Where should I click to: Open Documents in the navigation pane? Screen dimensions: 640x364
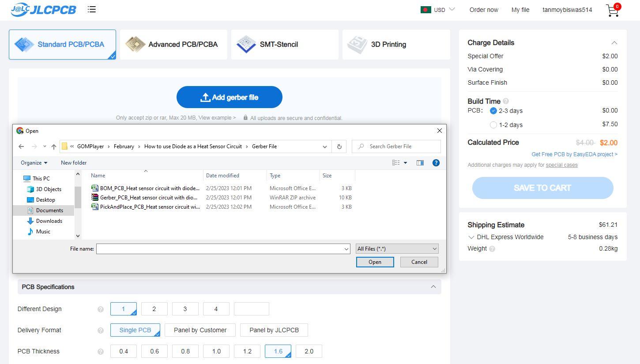(x=45, y=210)
